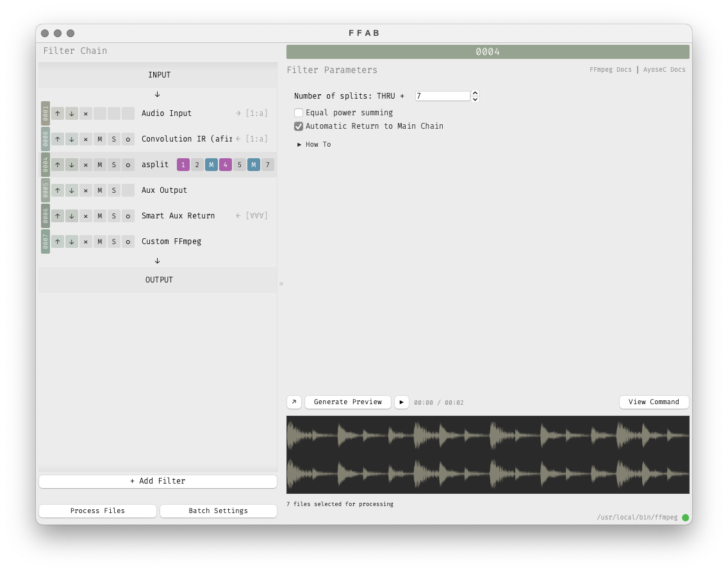Click the Add Filter button

tap(158, 482)
